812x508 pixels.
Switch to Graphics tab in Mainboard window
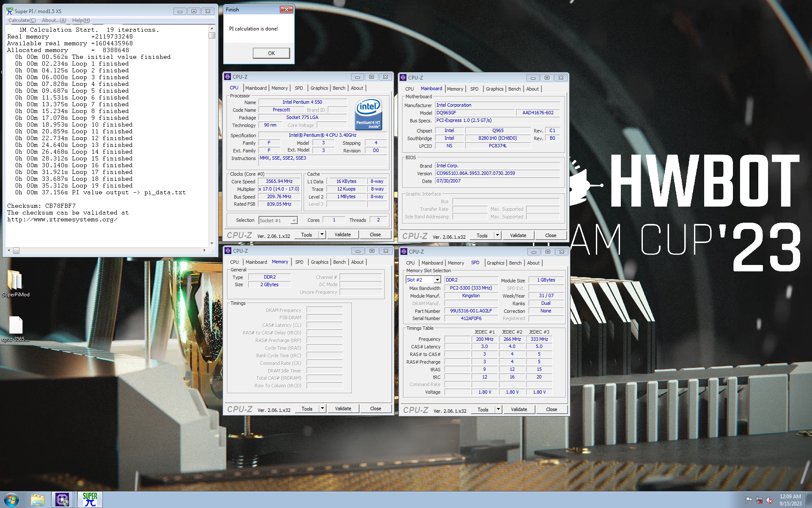coord(494,89)
